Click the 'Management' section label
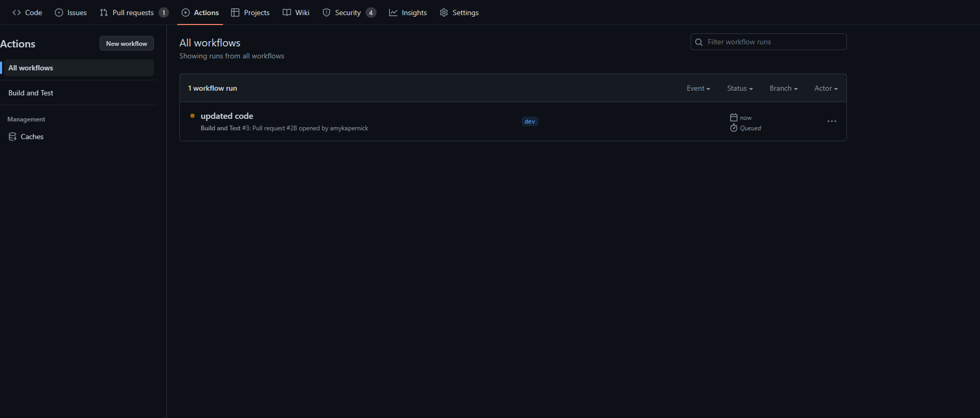 pyautogui.click(x=26, y=119)
